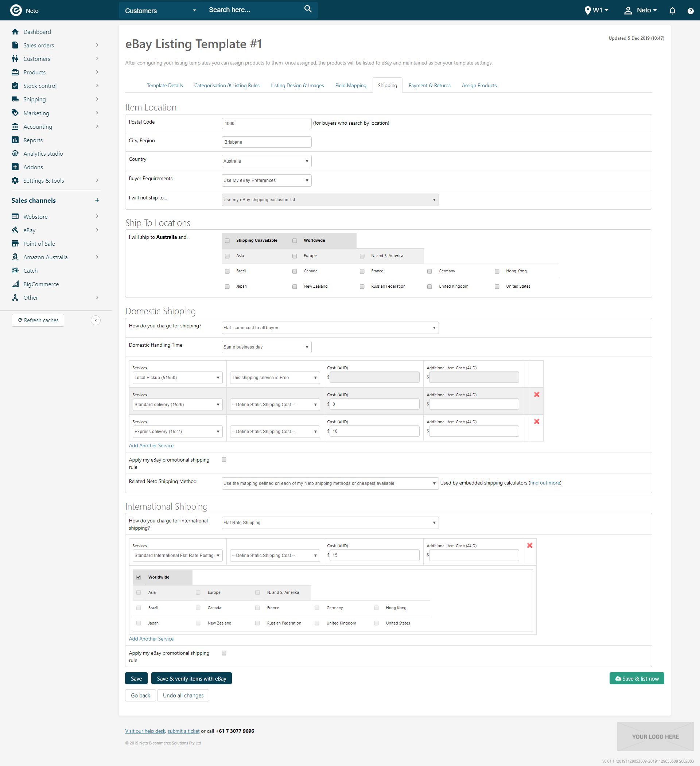Uncheck Worldwide in International Shipping service
Viewport: 700px width, 766px height.
(139, 577)
